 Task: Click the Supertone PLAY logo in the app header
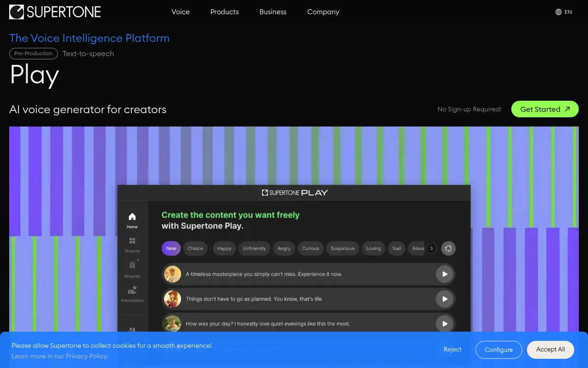pyautogui.click(x=294, y=192)
